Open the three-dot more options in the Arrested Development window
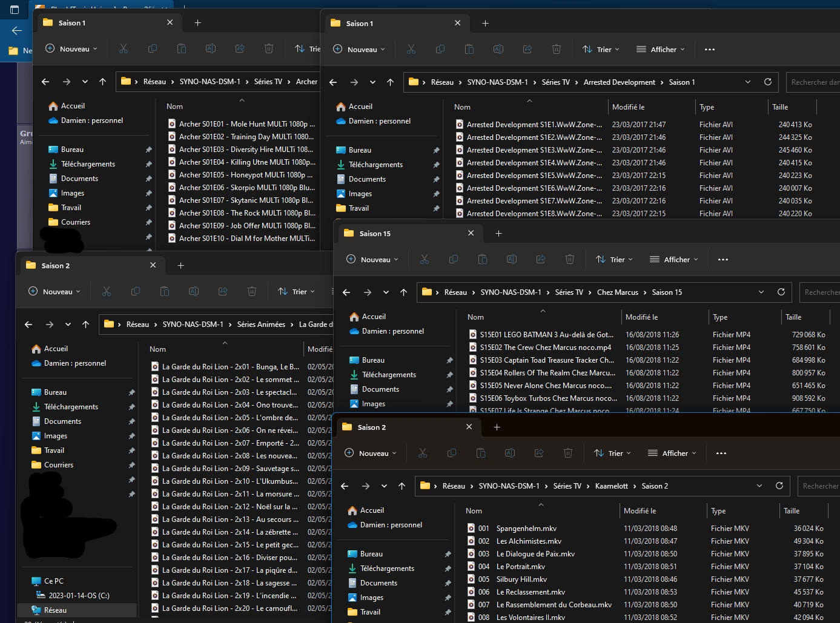This screenshot has width=840, height=623. (710, 50)
